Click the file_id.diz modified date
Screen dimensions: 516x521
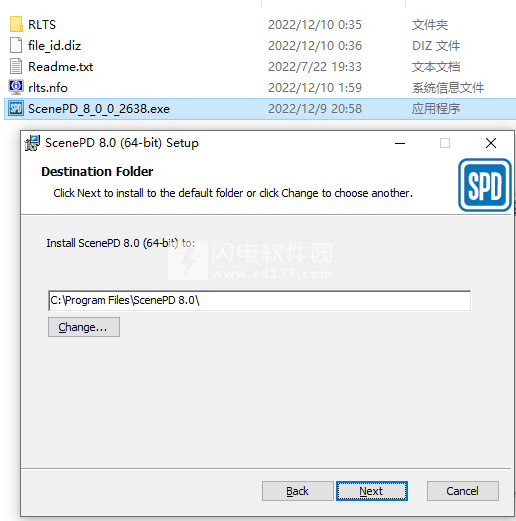tap(315, 46)
